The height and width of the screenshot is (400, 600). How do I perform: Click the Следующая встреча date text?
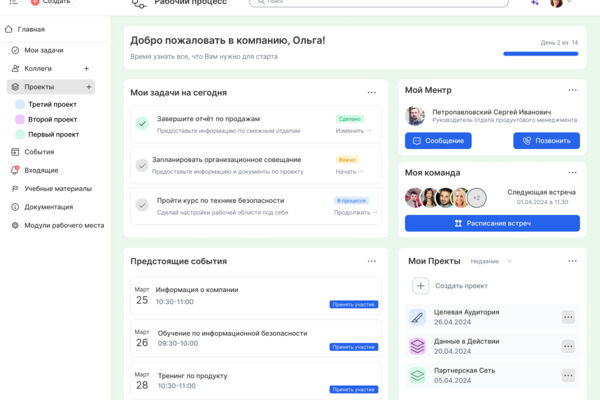[x=542, y=202]
